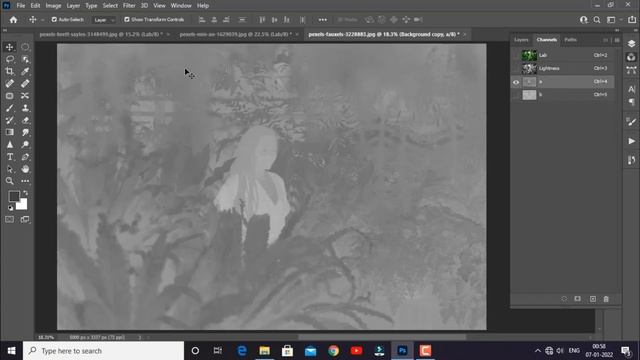The image size is (640, 360).
Task: Select the Lightness channel thumbnail
Action: coord(529,68)
